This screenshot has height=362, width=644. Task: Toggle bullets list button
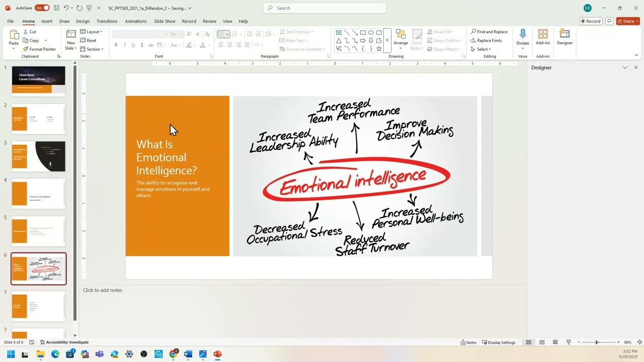pos(221,34)
